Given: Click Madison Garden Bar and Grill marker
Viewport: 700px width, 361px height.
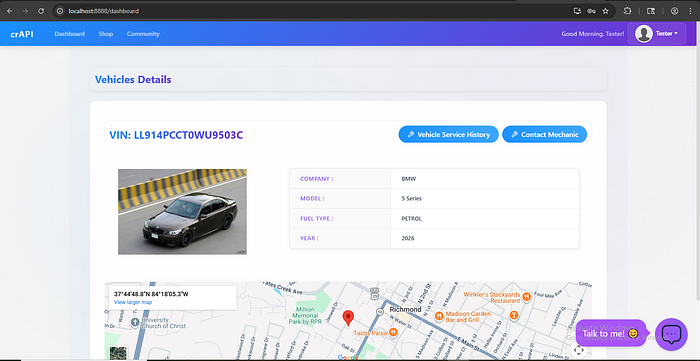Looking at the screenshot, I should click(439, 316).
